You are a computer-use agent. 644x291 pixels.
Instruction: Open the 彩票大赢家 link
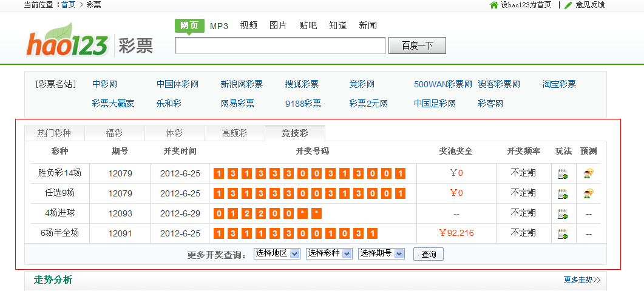point(113,104)
